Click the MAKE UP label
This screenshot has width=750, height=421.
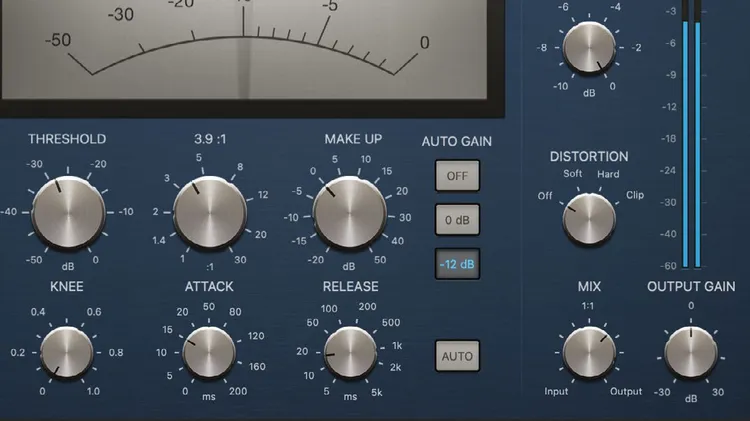pyautogui.click(x=353, y=139)
